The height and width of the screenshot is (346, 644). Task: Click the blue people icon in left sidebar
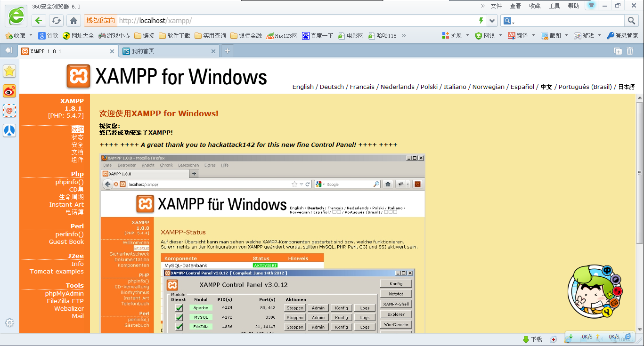click(x=9, y=130)
